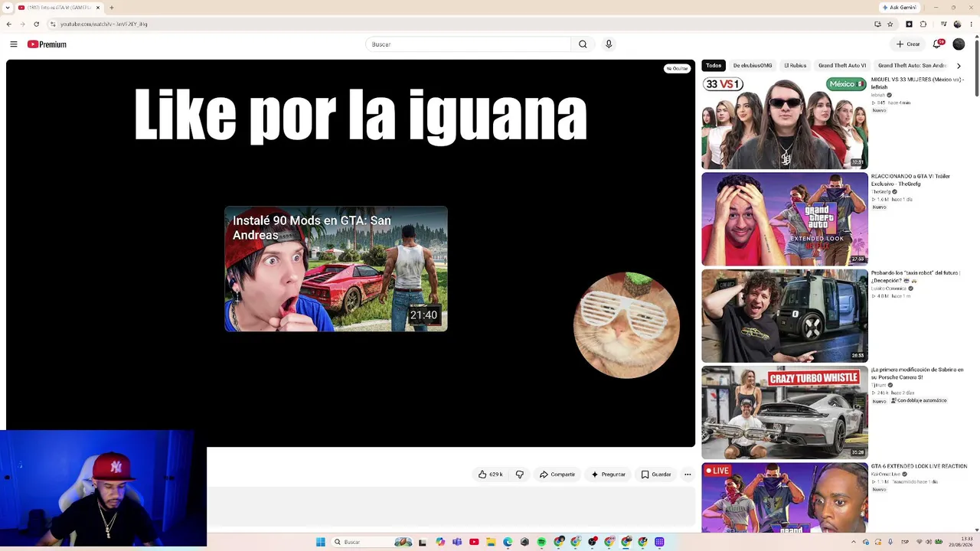Viewport: 980px width, 551px height.
Task: Bookmark this page with the star
Action: [890, 24]
